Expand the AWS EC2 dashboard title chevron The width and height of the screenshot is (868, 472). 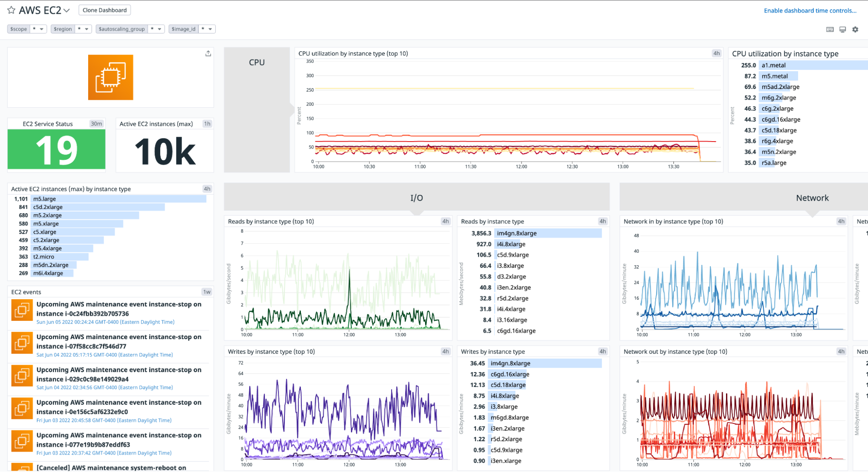(x=66, y=10)
